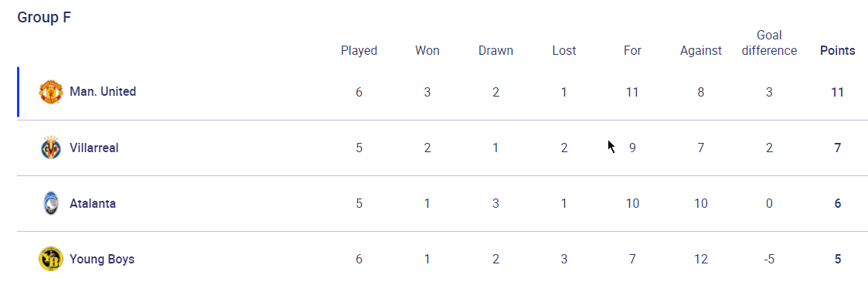Image resolution: width=868 pixels, height=292 pixels.
Task: Click the Against column header
Action: (x=701, y=51)
